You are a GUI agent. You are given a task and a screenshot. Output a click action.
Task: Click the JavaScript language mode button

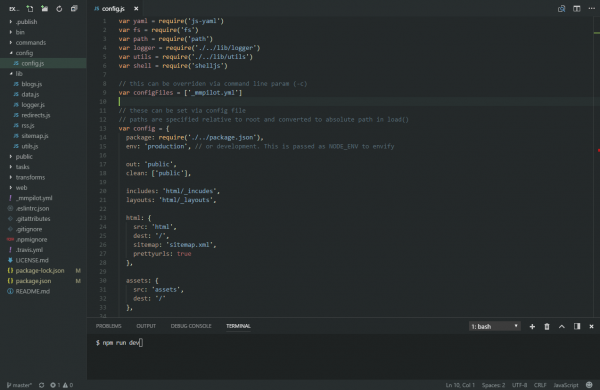tap(566, 385)
